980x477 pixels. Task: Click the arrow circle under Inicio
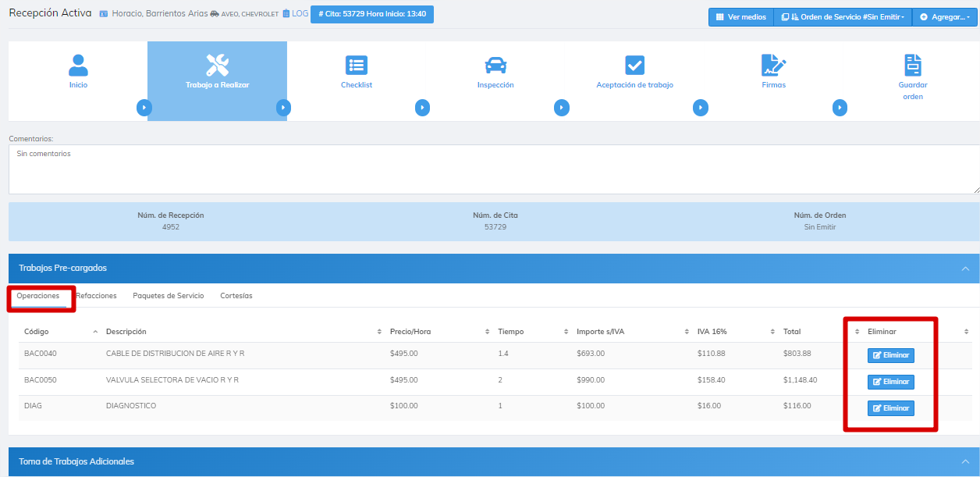click(x=144, y=108)
